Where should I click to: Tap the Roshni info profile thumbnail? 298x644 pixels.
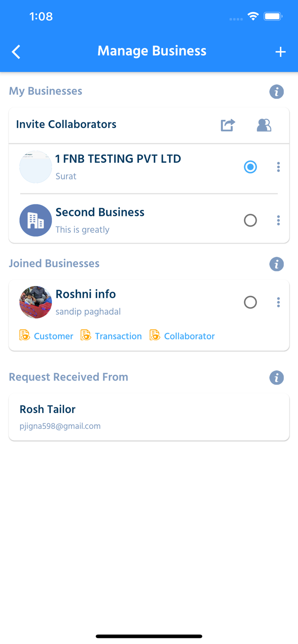tap(35, 302)
